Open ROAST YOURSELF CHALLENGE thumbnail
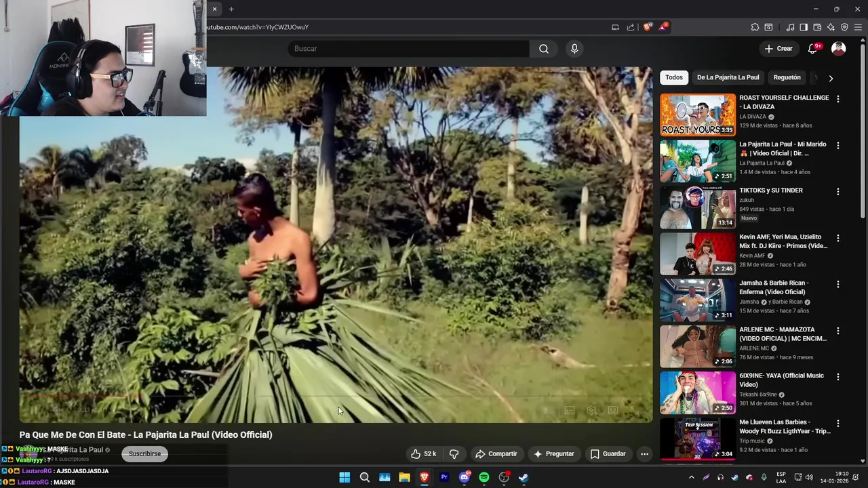The height and width of the screenshot is (488, 868). [x=698, y=115]
